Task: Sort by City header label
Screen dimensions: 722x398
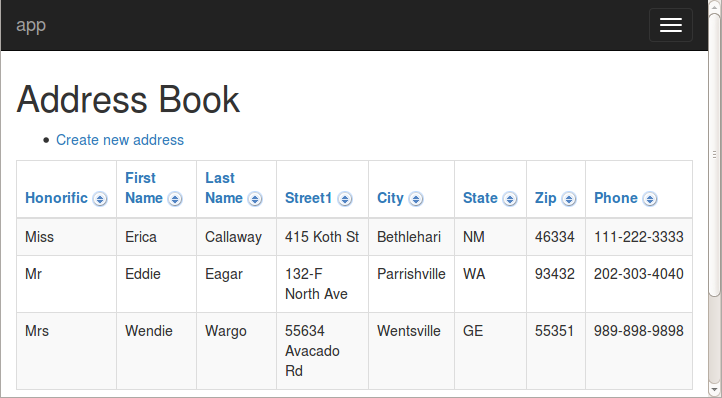Action: (x=390, y=198)
